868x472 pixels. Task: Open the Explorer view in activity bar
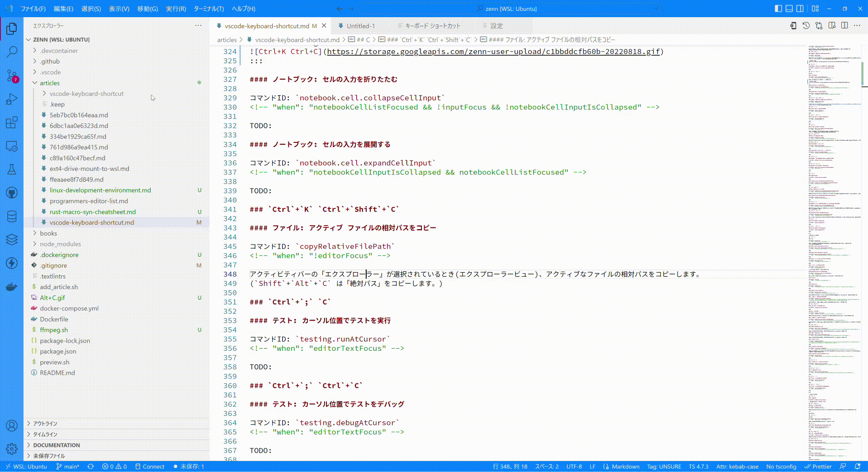point(12,28)
